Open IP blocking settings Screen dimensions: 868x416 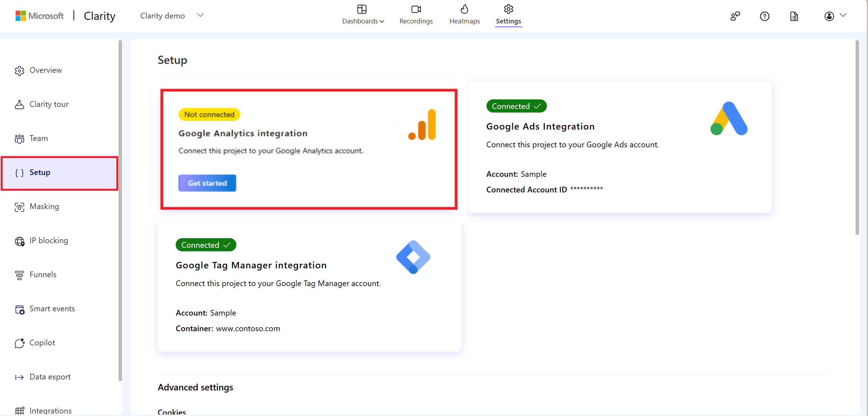[49, 241]
